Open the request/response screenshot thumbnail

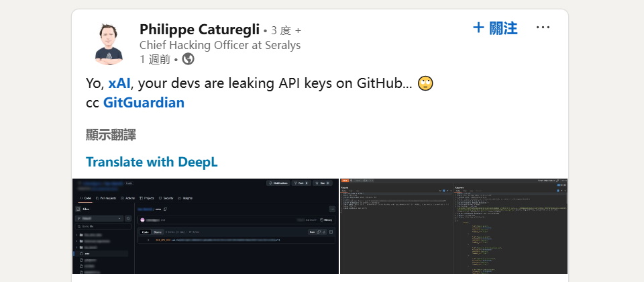[455, 226]
